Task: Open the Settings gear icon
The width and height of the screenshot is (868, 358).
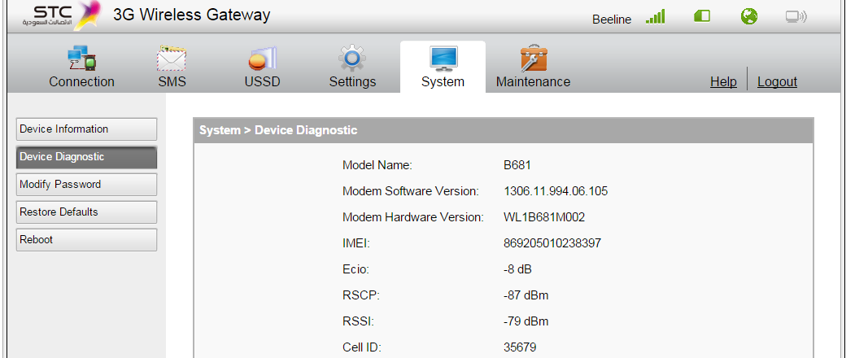Action: click(352, 59)
